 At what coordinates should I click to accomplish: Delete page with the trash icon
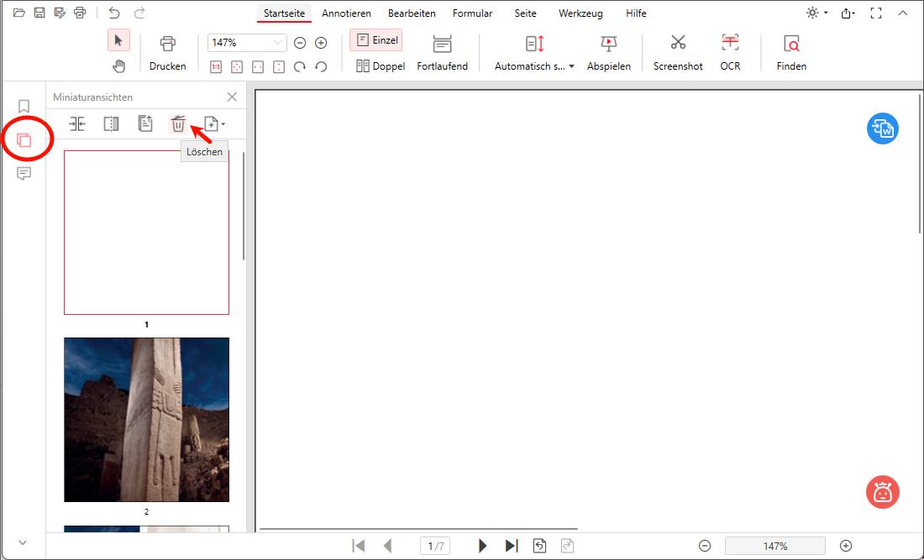pyautogui.click(x=178, y=123)
